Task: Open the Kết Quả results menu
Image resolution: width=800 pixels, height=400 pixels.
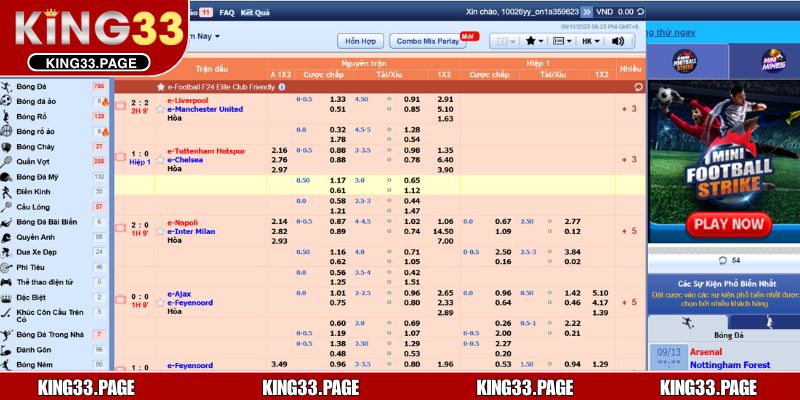Action: (x=255, y=13)
